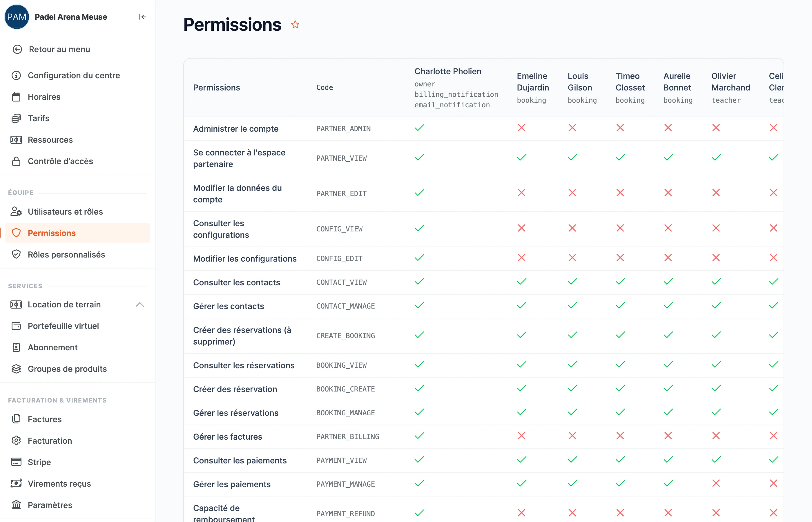Click the shield-check icon for Rôles personnalisés
Screen dimensions: 812x522
pyautogui.click(x=16, y=255)
